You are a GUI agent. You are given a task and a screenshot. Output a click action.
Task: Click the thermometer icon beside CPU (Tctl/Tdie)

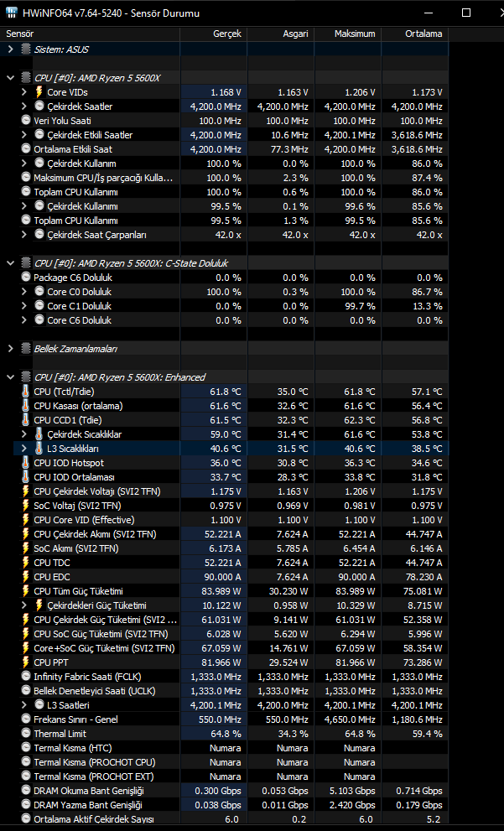25,391
